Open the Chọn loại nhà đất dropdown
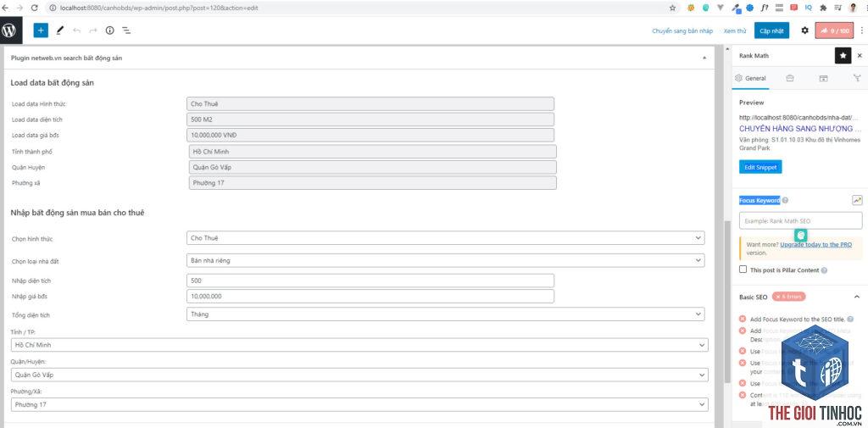 446,260
